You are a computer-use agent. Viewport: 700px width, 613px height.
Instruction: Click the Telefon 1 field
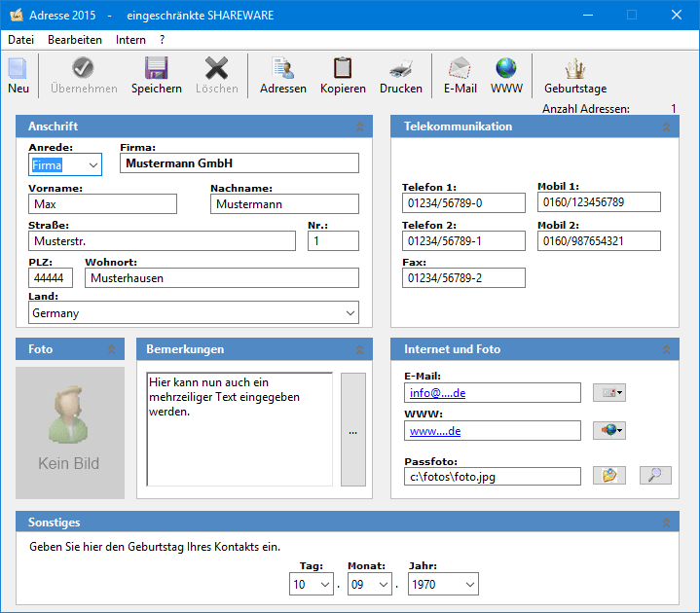click(463, 203)
